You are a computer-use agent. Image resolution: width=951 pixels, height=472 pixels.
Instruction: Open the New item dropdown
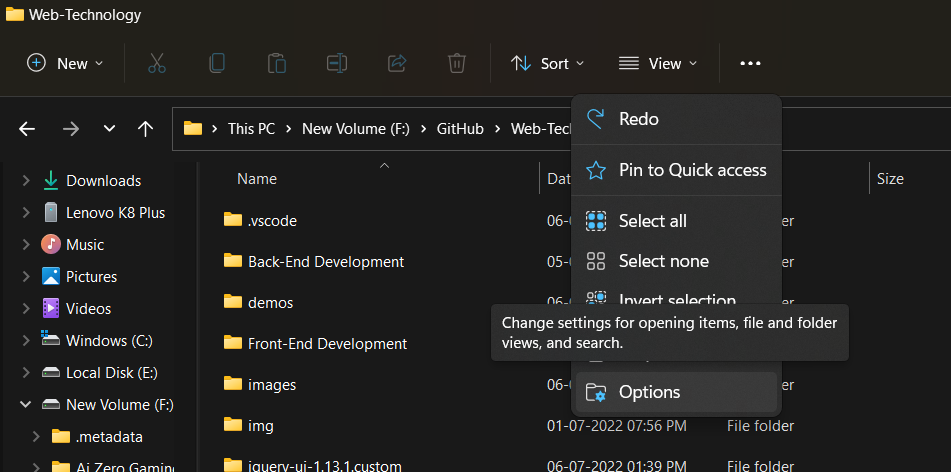click(65, 63)
